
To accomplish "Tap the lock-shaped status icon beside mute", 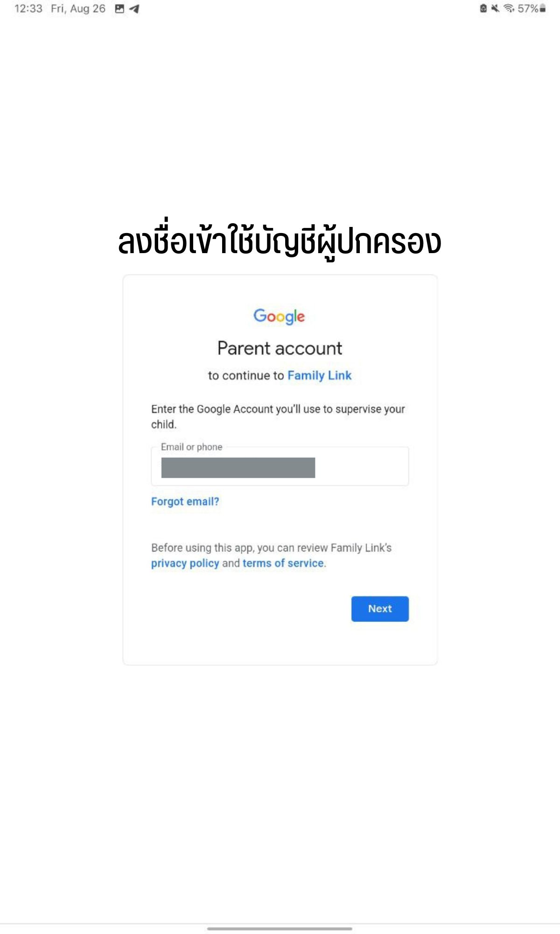I will pyautogui.click(x=483, y=8).
